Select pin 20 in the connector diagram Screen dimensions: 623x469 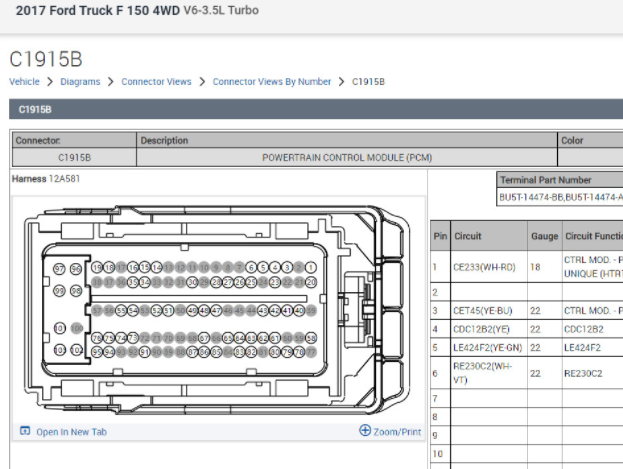311,282
